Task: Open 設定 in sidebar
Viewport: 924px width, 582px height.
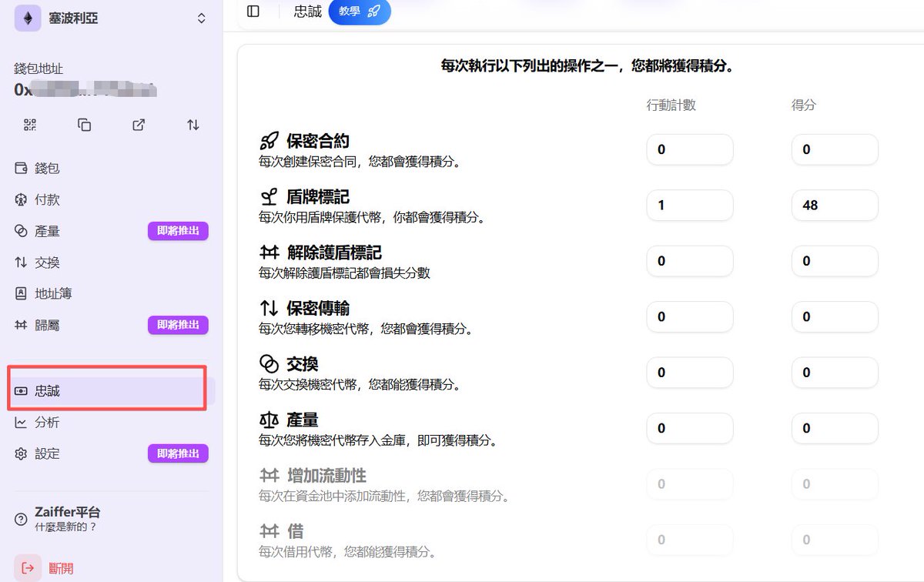Action: pos(112,453)
